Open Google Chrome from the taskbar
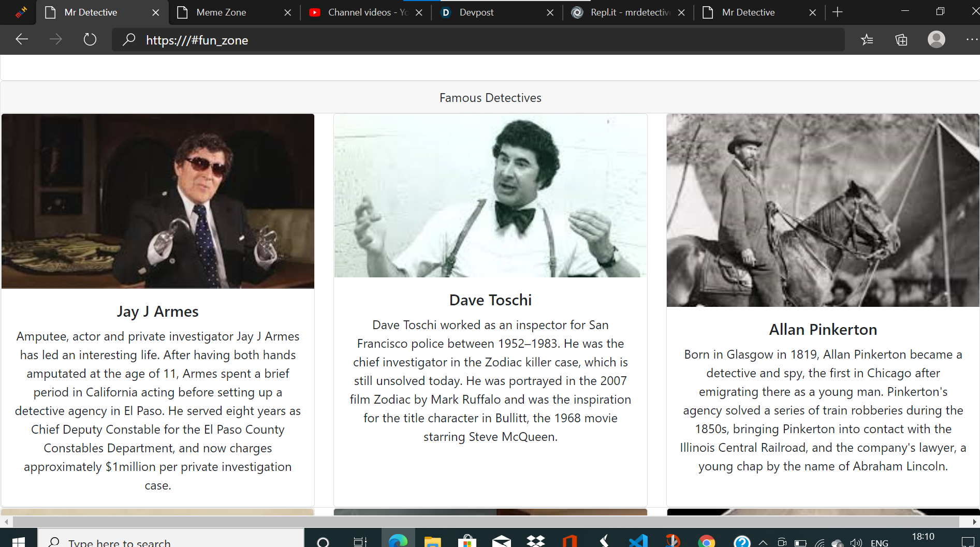Screen dimensions: 980x547 tap(707, 541)
